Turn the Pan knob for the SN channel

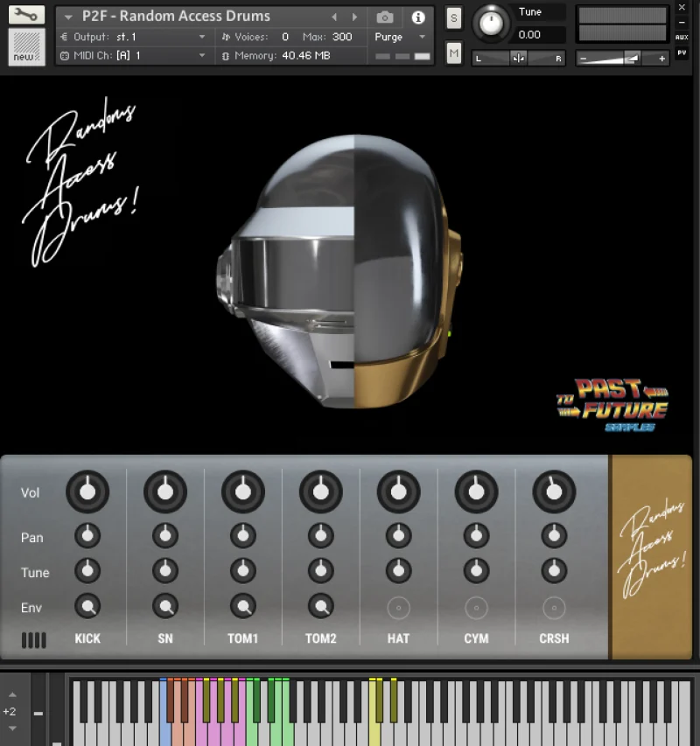pyautogui.click(x=165, y=537)
